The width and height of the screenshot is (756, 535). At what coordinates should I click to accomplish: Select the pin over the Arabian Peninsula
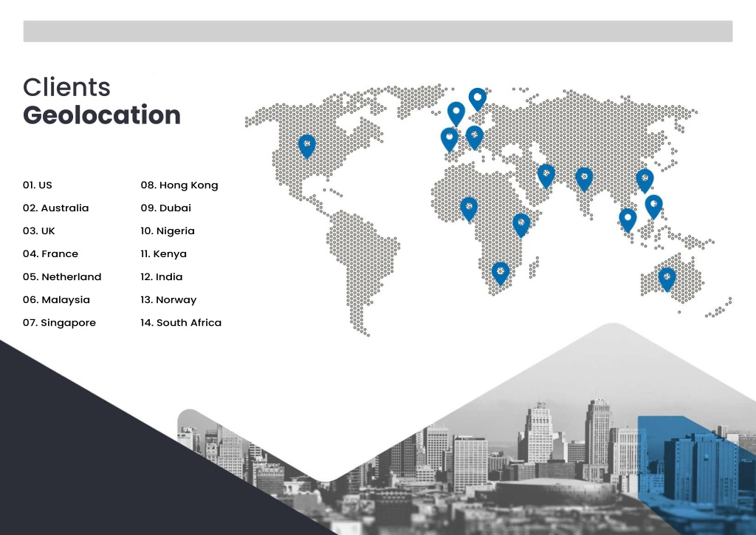(546, 176)
